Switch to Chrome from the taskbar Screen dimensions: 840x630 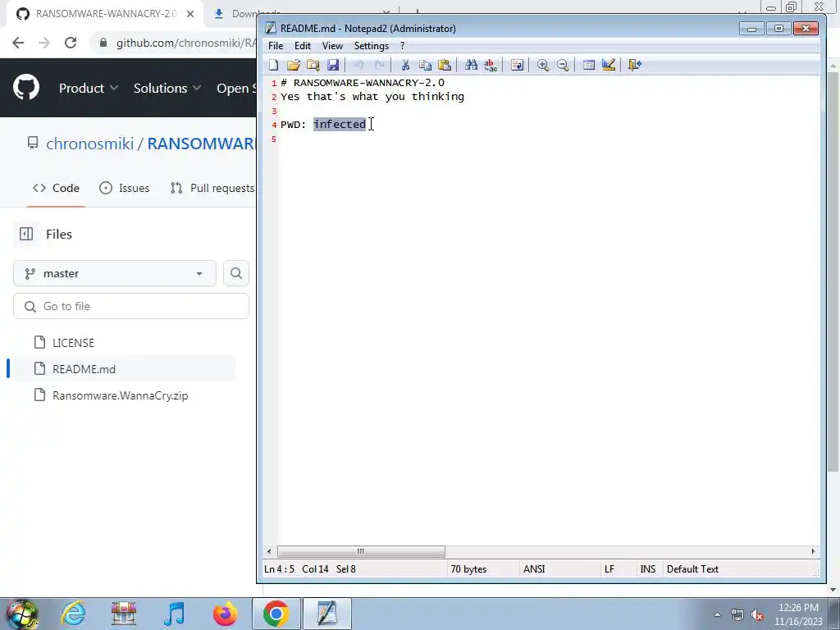[x=276, y=614]
